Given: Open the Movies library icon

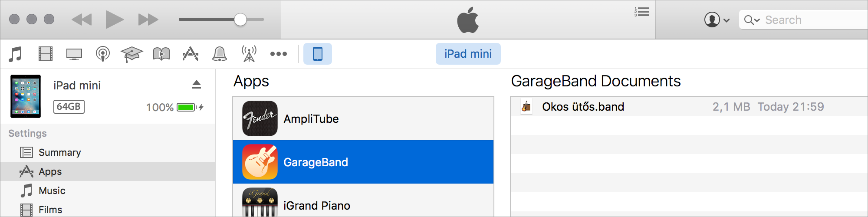Looking at the screenshot, I should tap(45, 54).
